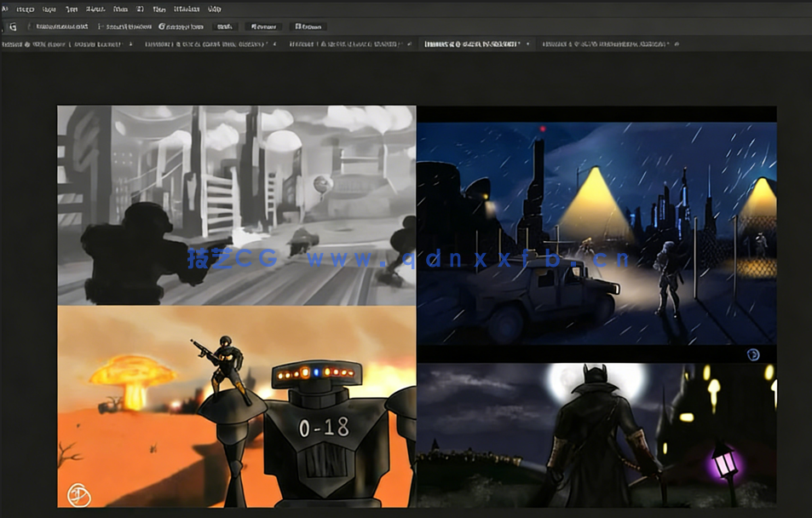
Task: Enable Resize Windows to Fit checkbox
Action: click(x=29, y=26)
